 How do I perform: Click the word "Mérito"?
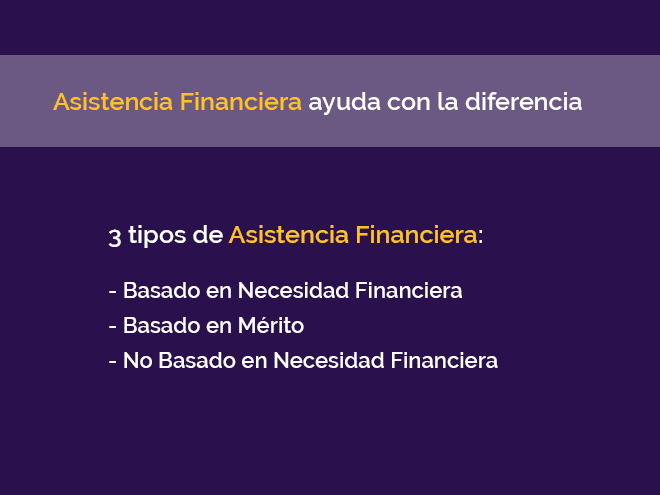[x=269, y=326]
